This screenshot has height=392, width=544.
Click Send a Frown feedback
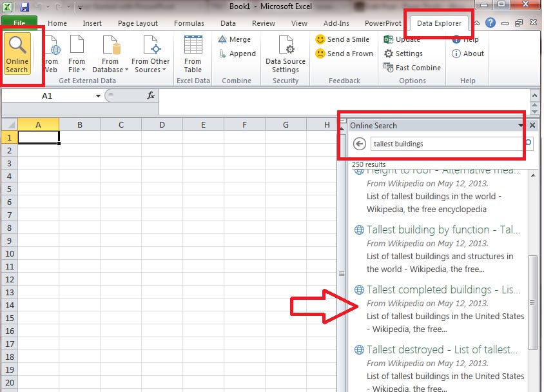344,54
